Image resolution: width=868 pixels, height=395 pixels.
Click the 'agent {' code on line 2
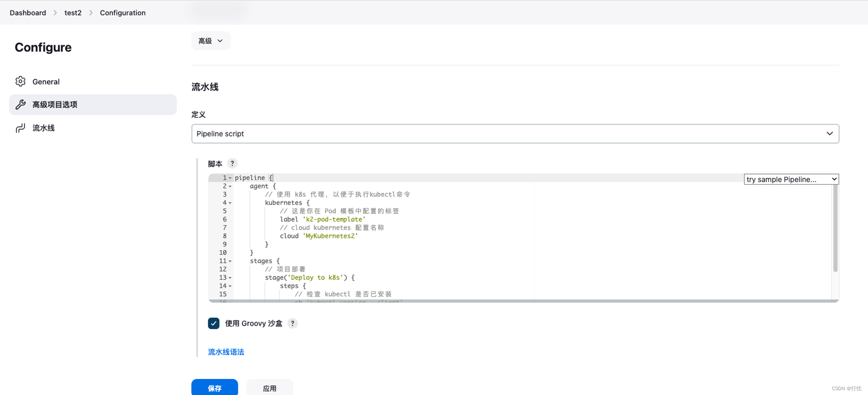[x=263, y=186]
